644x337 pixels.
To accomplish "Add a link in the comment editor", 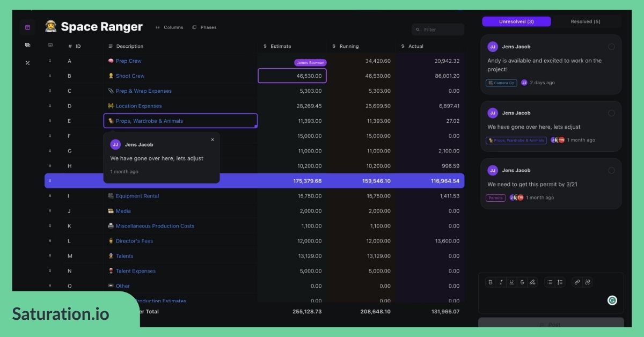I will click(x=577, y=282).
